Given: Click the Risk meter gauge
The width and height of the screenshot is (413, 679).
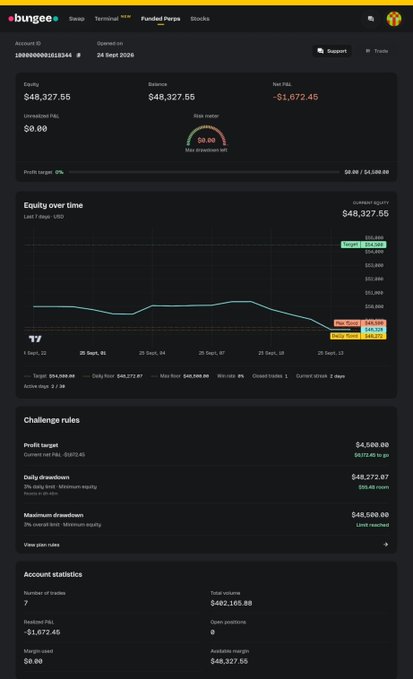Looking at the screenshot, I should tap(206, 136).
